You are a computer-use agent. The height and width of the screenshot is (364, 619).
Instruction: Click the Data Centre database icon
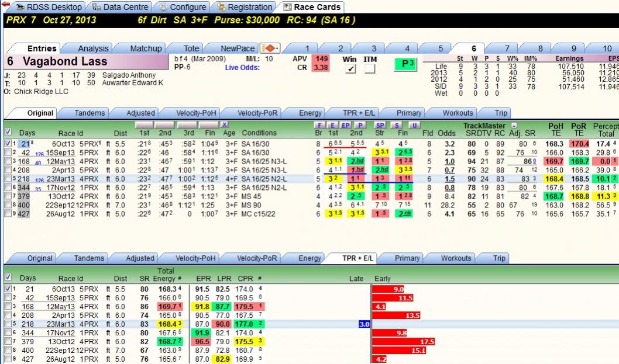coord(97,7)
